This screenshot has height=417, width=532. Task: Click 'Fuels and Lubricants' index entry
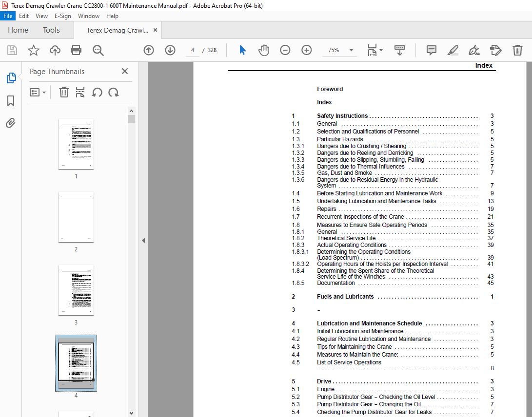point(345,297)
